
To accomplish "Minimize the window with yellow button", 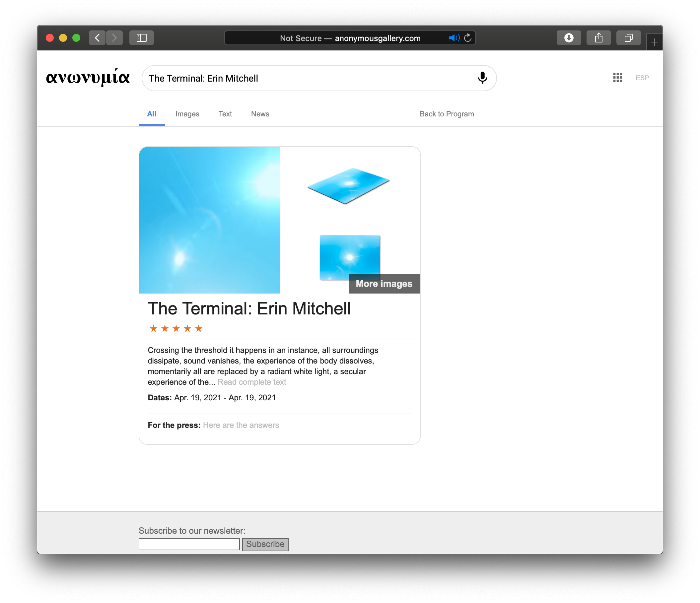I will point(63,38).
